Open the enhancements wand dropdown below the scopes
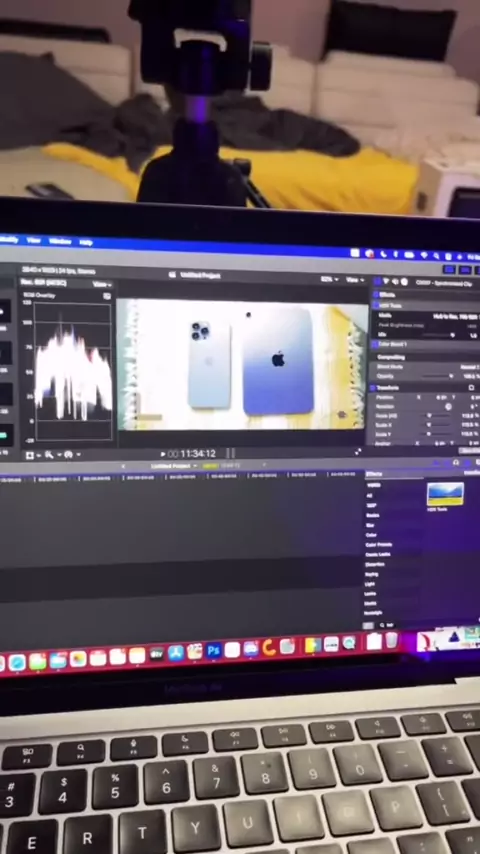 click(51, 454)
